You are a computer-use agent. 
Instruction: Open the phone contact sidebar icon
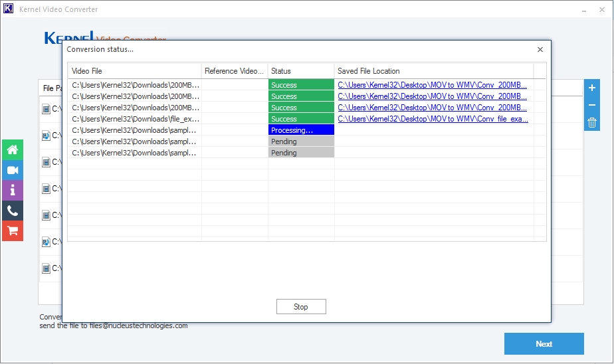tap(13, 211)
